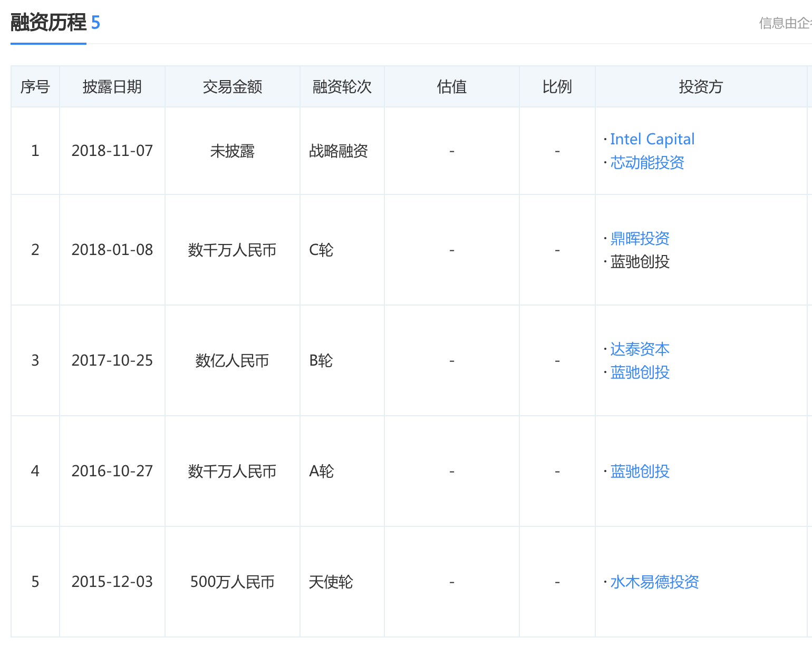Click the 数亿人民币 amount cell
The height and width of the screenshot is (647, 812).
(x=233, y=360)
